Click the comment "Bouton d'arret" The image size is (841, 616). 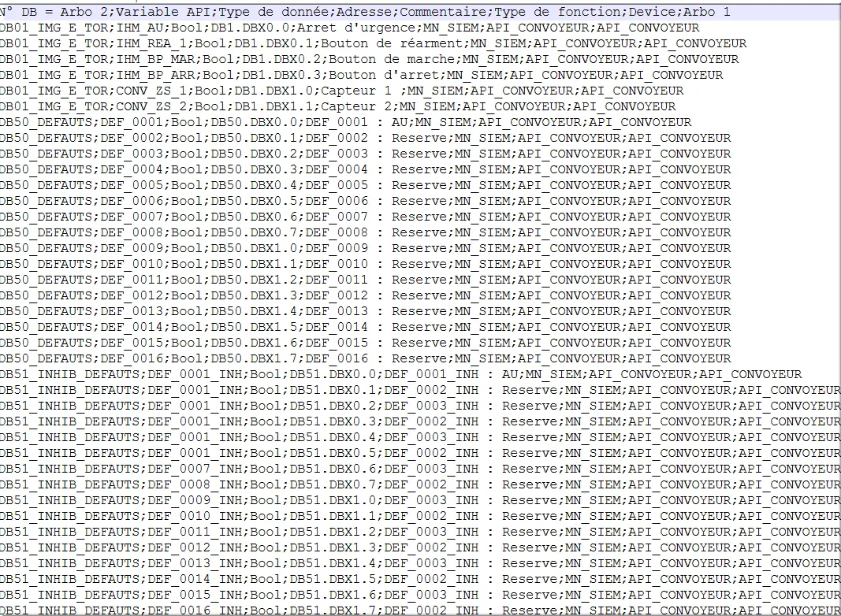[384, 75]
